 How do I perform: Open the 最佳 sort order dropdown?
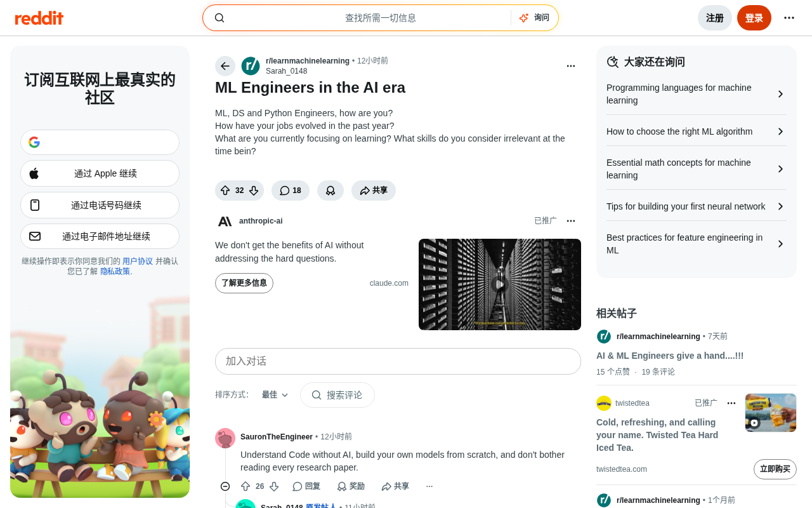coord(275,395)
